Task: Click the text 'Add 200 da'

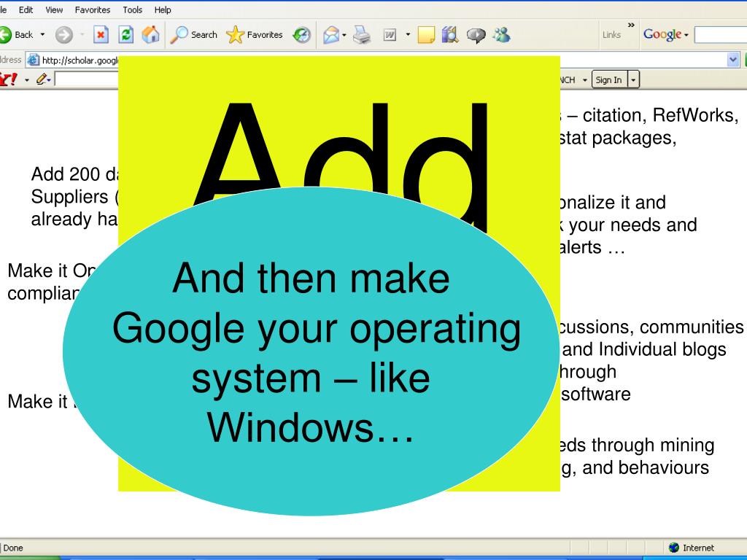Action: (x=75, y=174)
